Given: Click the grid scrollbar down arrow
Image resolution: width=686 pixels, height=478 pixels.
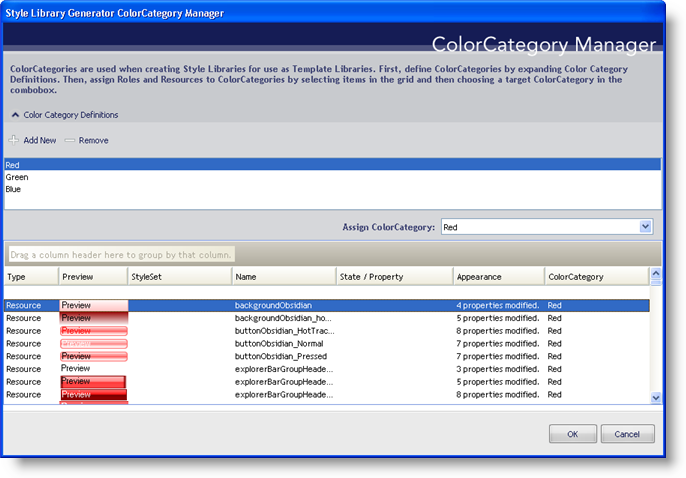Looking at the screenshot, I should pos(656,397).
